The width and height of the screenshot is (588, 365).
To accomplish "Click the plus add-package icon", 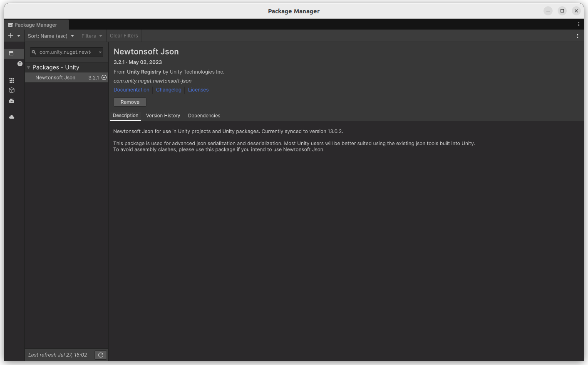I will (x=11, y=36).
